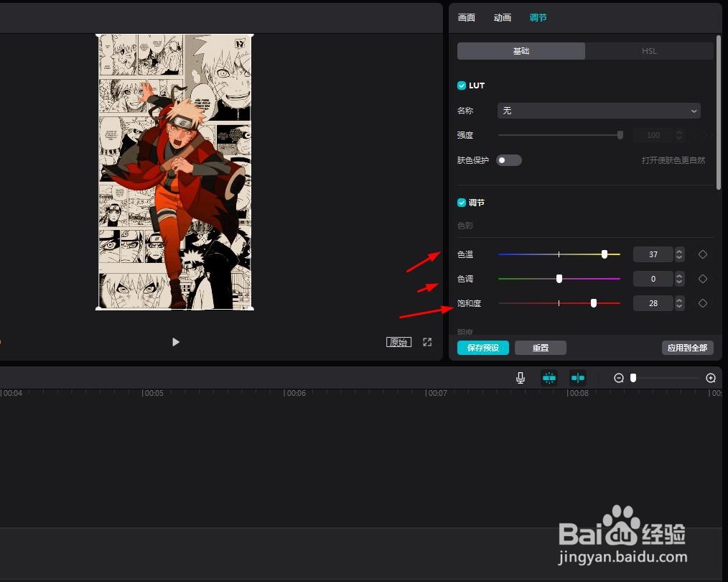Click the 色温 value field showing 37
728x582 pixels.
coord(653,254)
